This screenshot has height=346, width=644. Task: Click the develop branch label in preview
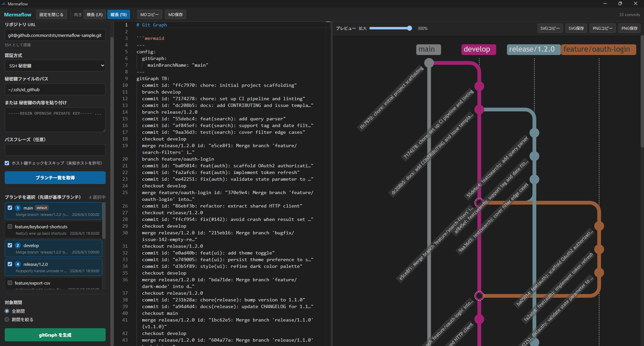click(x=479, y=49)
